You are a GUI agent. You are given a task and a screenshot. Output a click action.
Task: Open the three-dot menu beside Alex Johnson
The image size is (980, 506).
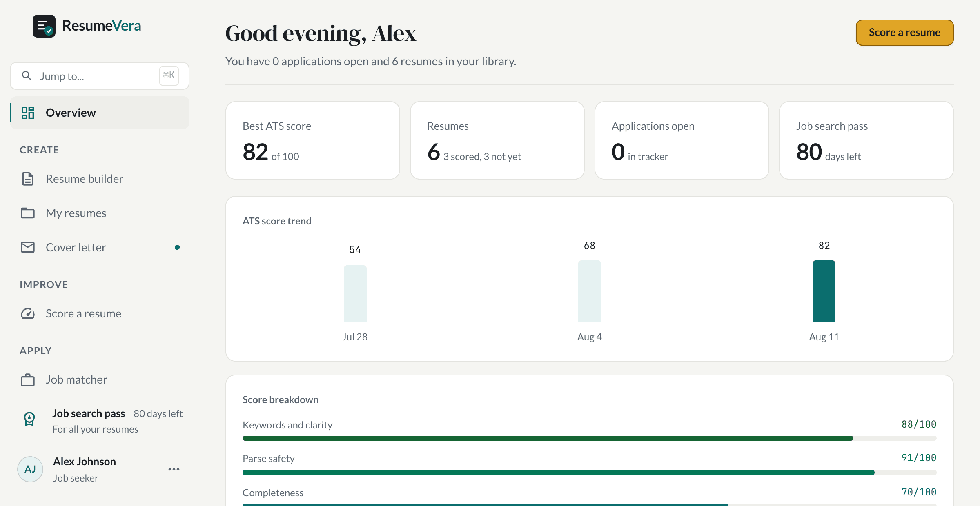174,469
